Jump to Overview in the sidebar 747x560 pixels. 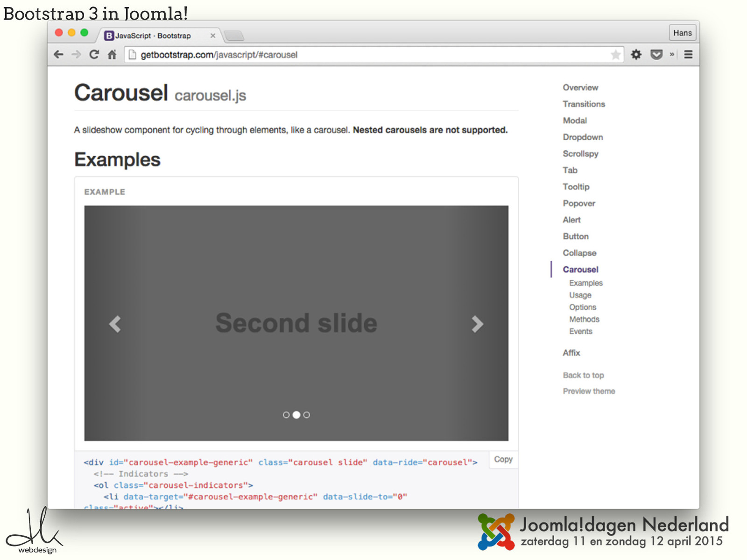[x=580, y=88]
